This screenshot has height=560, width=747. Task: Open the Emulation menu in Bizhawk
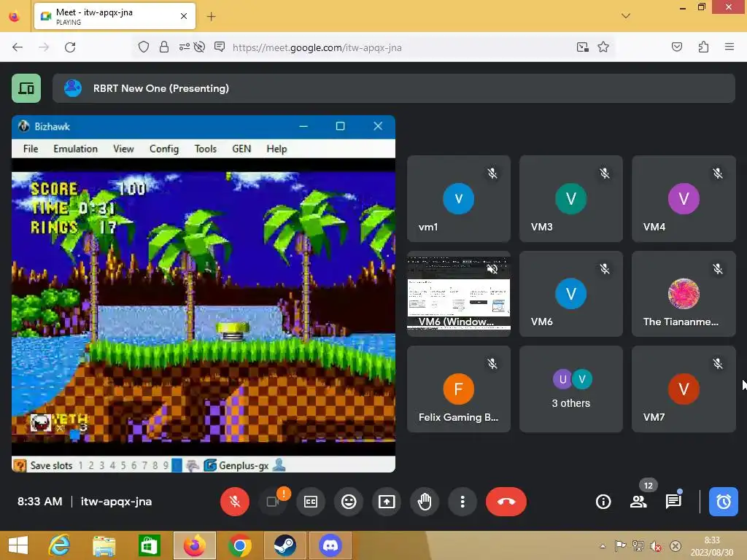pos(75,149)
